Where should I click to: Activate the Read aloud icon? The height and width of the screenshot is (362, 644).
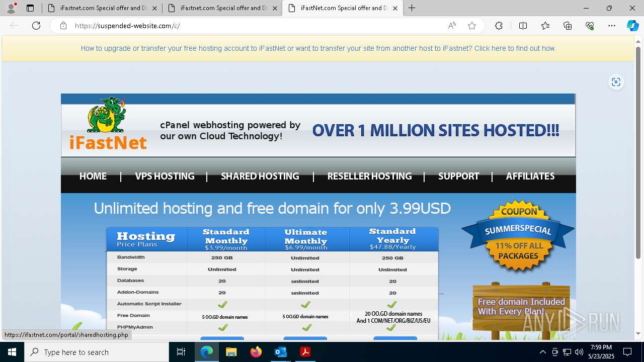[x=452, y=26]
